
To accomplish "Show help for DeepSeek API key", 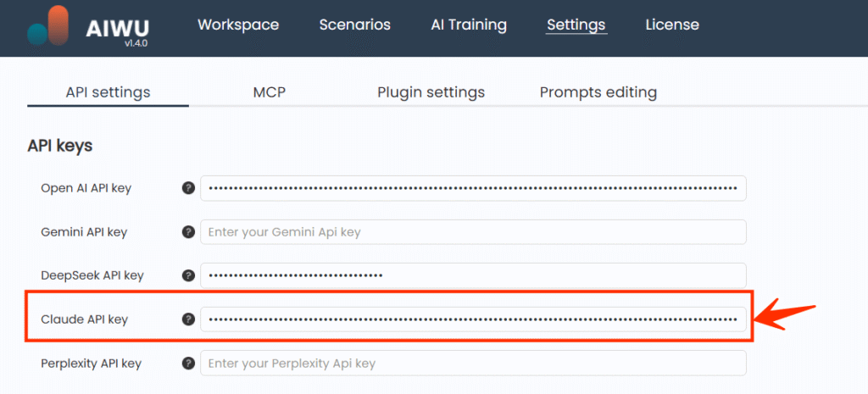I will click(x=188, y=275).
